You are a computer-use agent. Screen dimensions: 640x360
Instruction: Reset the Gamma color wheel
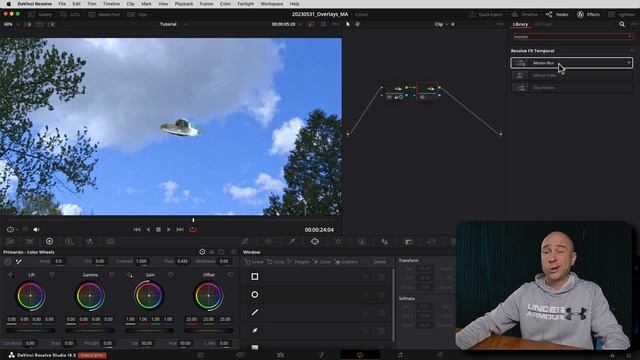(x=111, y=275)
